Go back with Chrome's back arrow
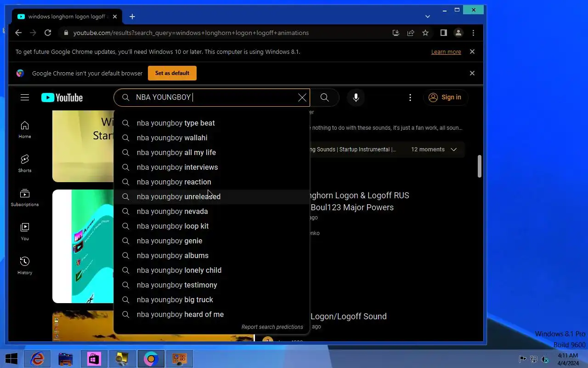 click(x=18, y=33)
